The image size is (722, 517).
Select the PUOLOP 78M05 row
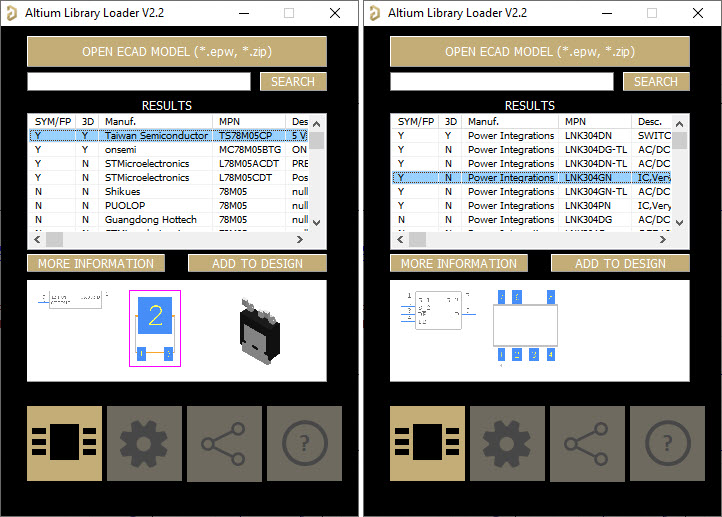coord(169,205)
